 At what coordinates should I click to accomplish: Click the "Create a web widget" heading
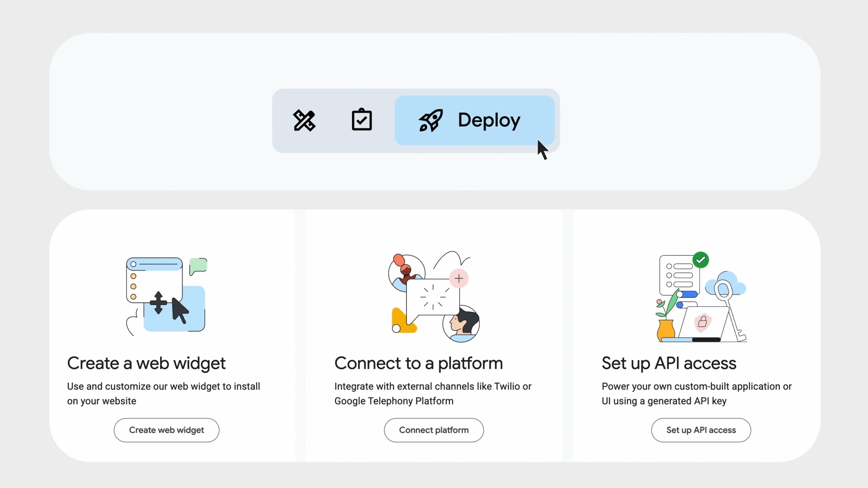(146, 363)
